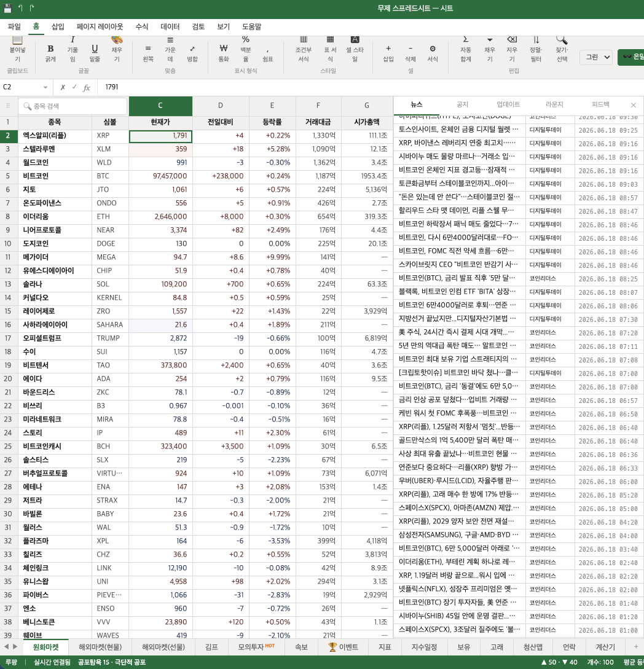The image size is (644, 669).
Task: Open the 도움말 ribbon tab
Action: click(x=252, y=26)
